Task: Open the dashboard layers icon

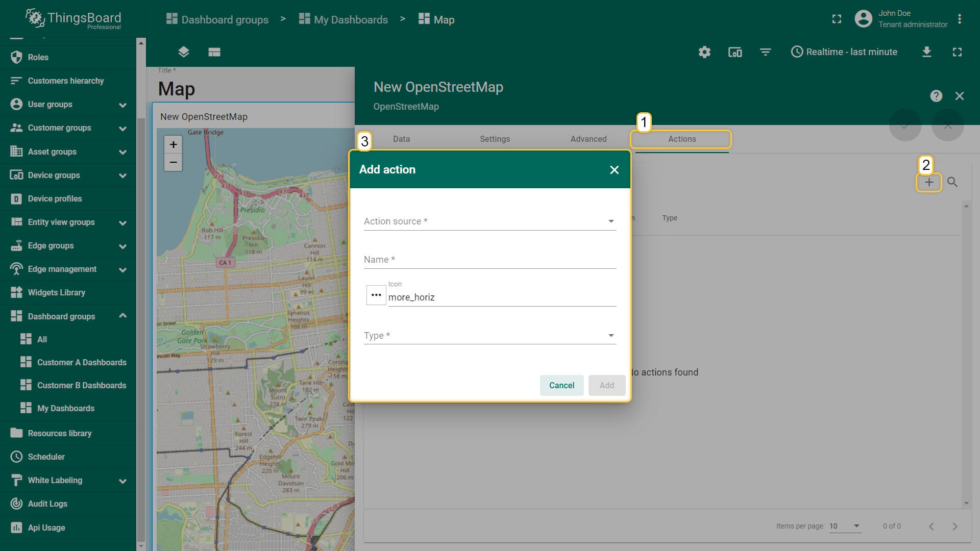Action: (x=184, y=52)
